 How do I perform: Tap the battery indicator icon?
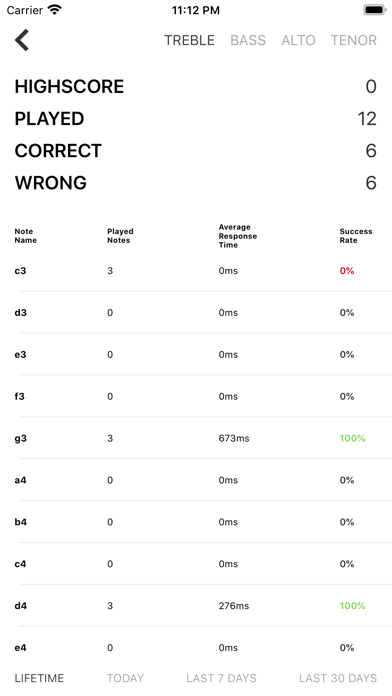coord(375,10)
